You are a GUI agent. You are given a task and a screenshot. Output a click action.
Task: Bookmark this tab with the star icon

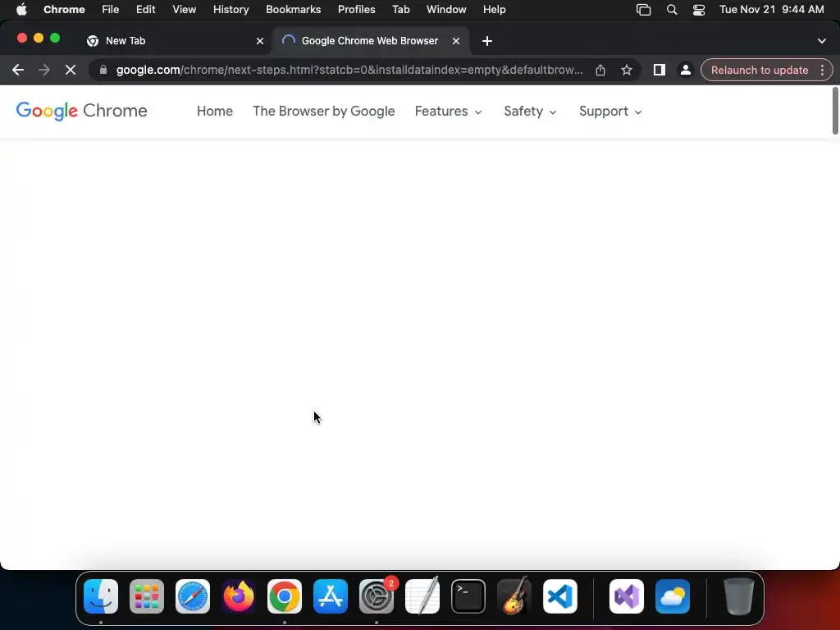[627, 71]
